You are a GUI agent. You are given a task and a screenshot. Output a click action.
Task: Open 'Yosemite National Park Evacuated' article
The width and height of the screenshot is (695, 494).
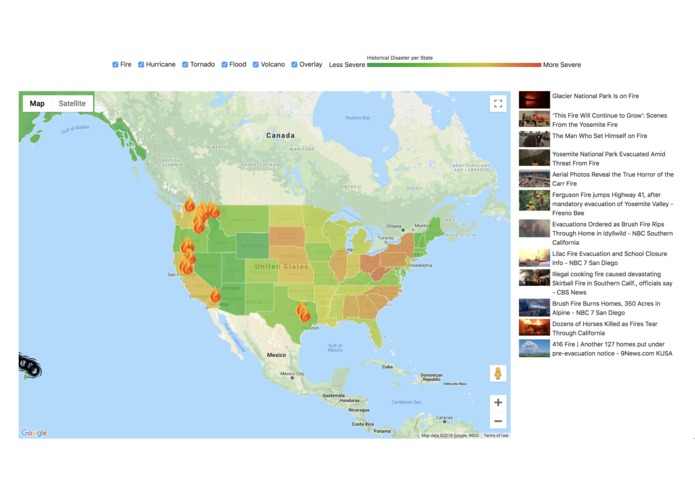(609, 159)
